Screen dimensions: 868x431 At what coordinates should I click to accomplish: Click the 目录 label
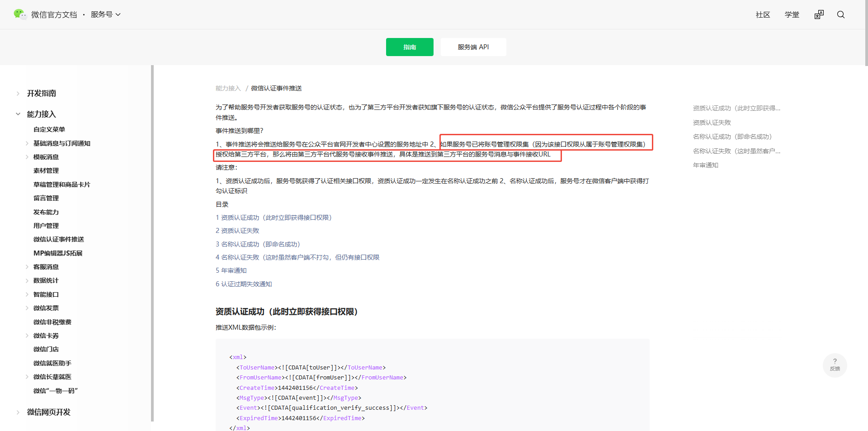click(x=222, y=204)
